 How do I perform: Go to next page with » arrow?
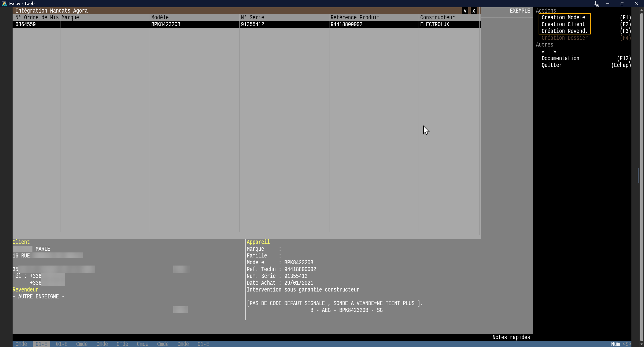click(555, 52)
